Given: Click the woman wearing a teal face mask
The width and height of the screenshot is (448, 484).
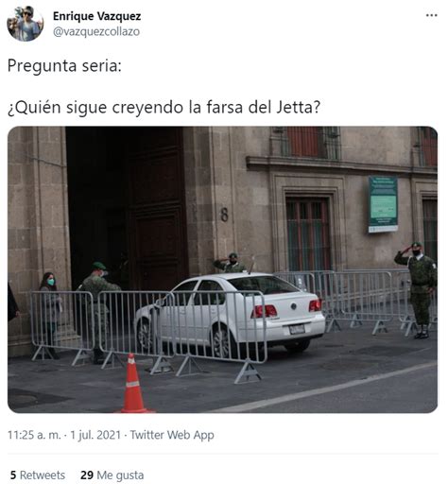Looking at the screenshot, I should (x=49, y=312).
